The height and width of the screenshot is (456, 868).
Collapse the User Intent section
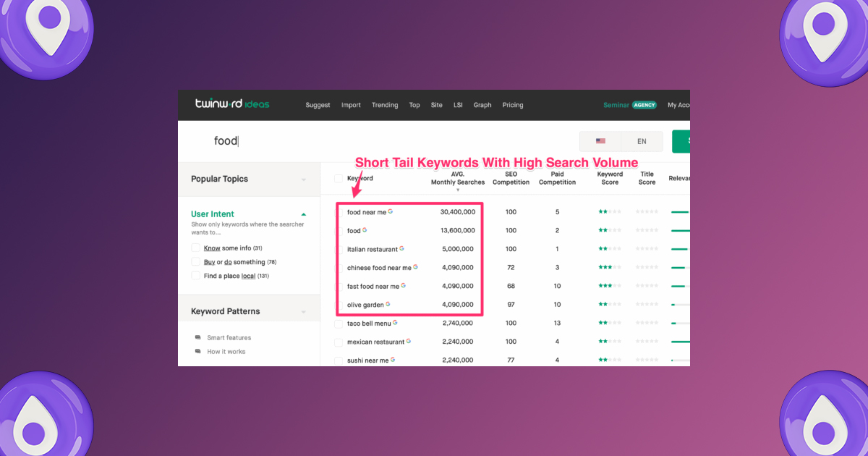coord(304,214)
